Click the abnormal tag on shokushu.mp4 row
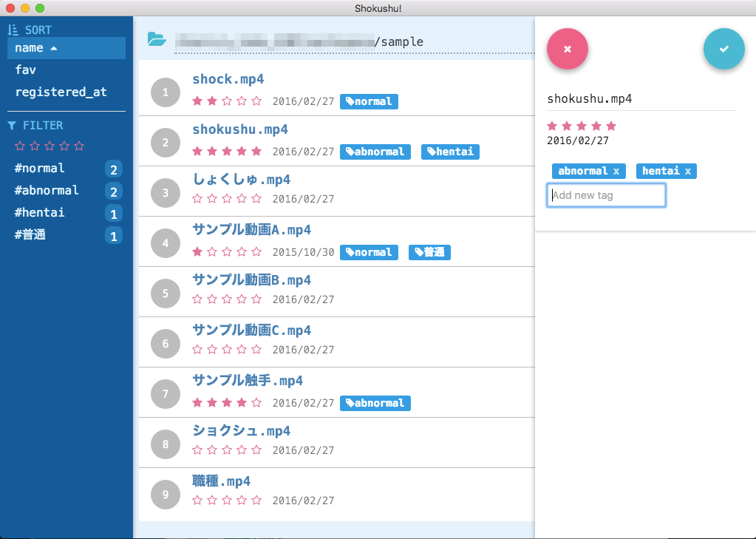This screenshot has width=756, height=539. [x=375, y=152]
